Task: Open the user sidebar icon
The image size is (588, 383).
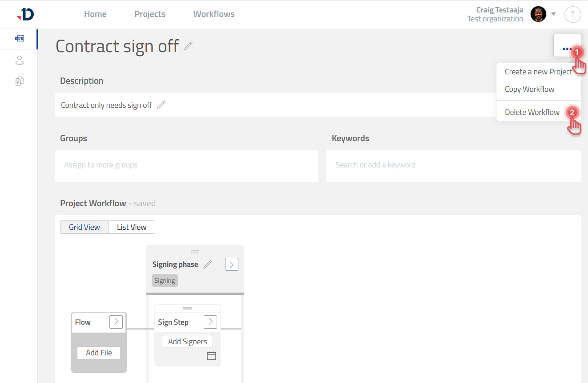Action: 19,60
